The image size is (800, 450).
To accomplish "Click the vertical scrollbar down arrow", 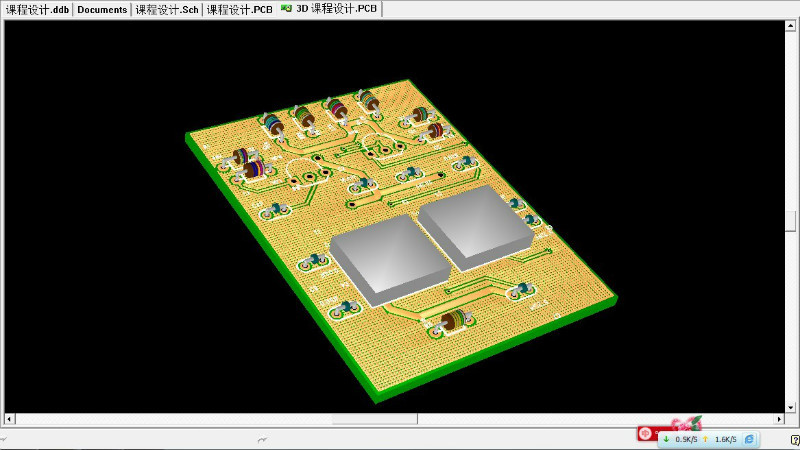I will (791, 407).
